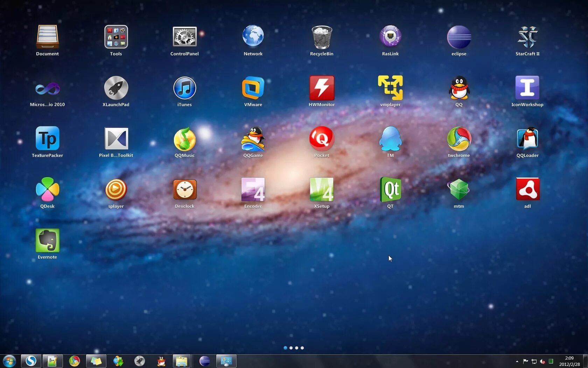Screen dimensions: 588x368
Task: Launch Encoder 4 icon
Action: pyautogui.click(x=253, y=189)
